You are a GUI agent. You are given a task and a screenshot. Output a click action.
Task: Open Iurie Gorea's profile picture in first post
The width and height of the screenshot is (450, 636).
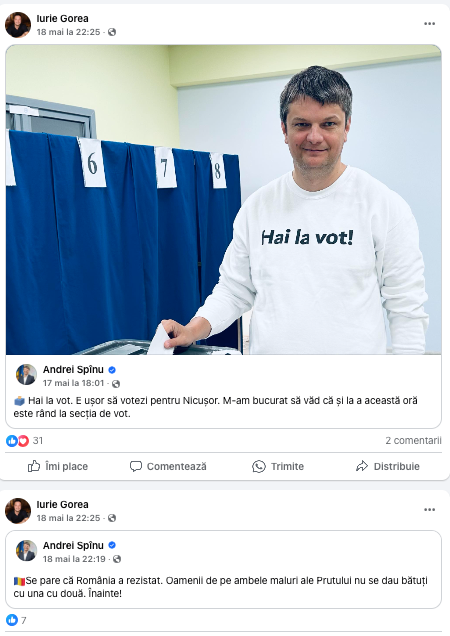[18, 25]
